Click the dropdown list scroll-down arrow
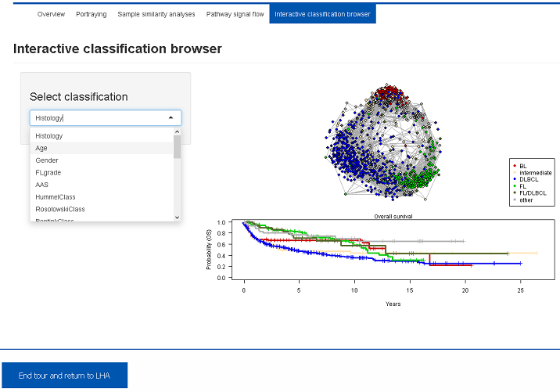 coord(177,217)
